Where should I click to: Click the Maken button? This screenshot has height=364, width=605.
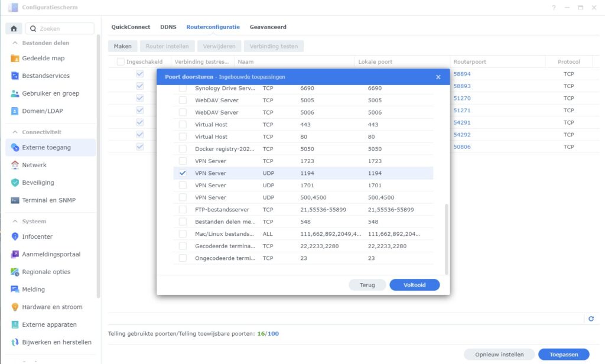pos(123,46)
